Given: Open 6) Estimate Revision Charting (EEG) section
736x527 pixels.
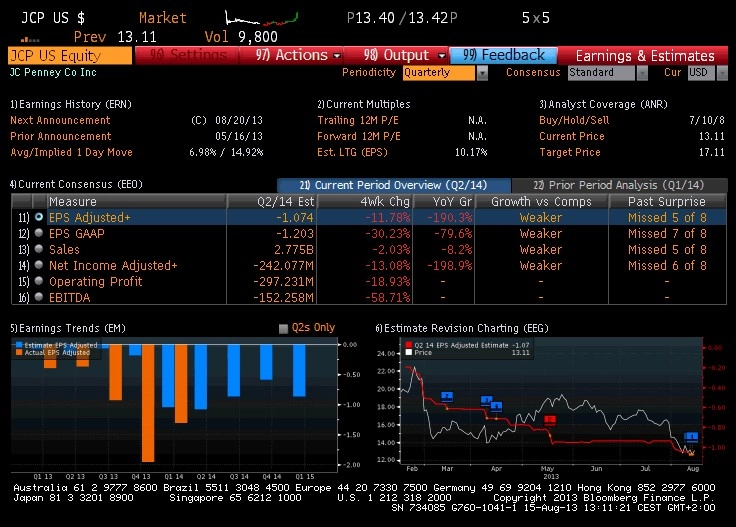Looking at the screenshot, I should 461,328.
